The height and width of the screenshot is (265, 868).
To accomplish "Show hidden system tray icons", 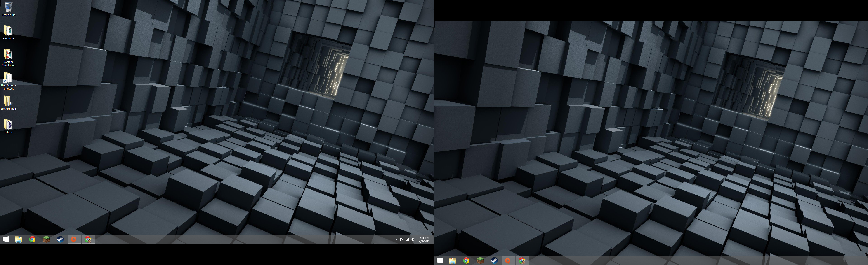I will (396, 239).
